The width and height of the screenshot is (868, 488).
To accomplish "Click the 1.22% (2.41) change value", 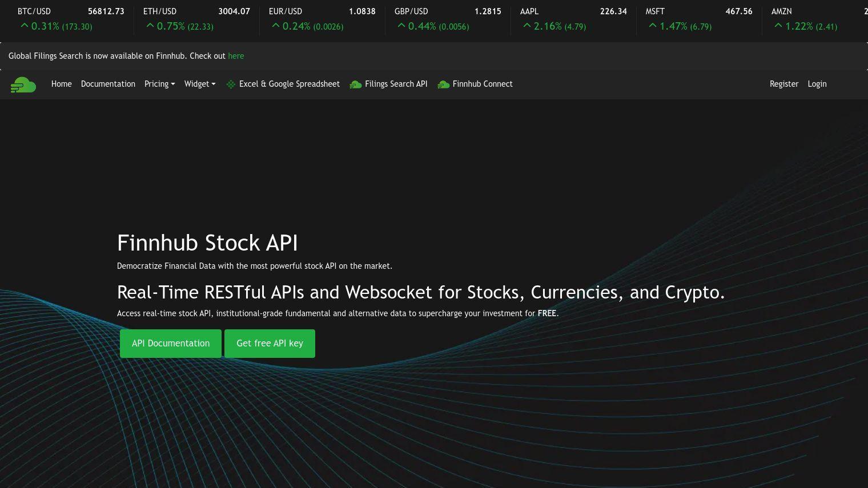I will pos(811,26).
